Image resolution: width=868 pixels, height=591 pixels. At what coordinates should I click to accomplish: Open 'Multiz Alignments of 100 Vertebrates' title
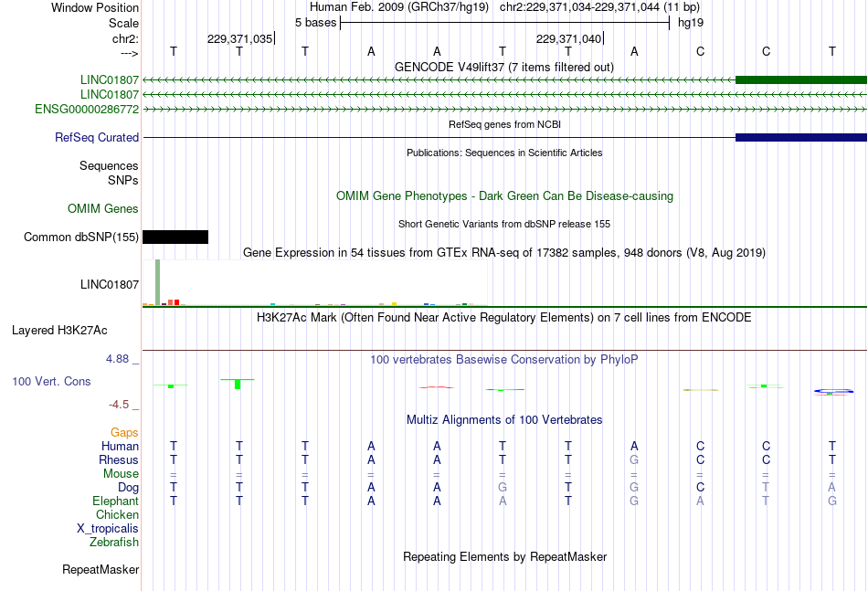[504, 420]
